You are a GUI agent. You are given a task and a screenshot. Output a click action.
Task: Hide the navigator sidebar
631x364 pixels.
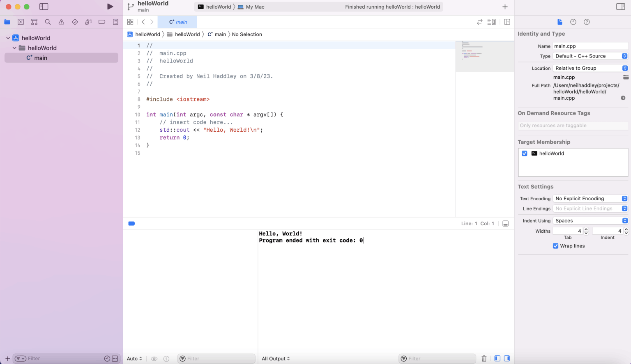pos(44,7)
